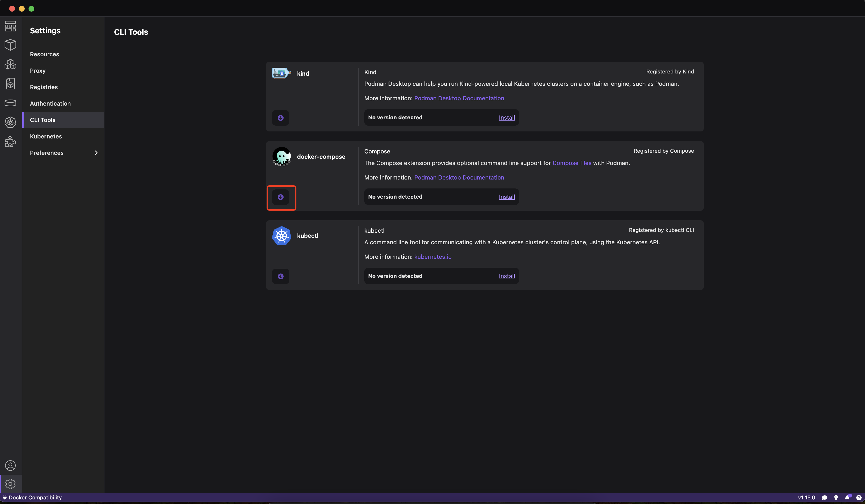Screen dimensions: 865x504
Task: Click the kubectl tool name label
Action: [x=308, y=236]
